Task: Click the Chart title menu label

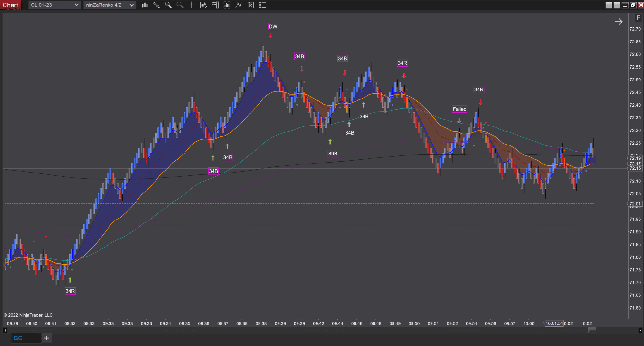Action: point(10,5)
